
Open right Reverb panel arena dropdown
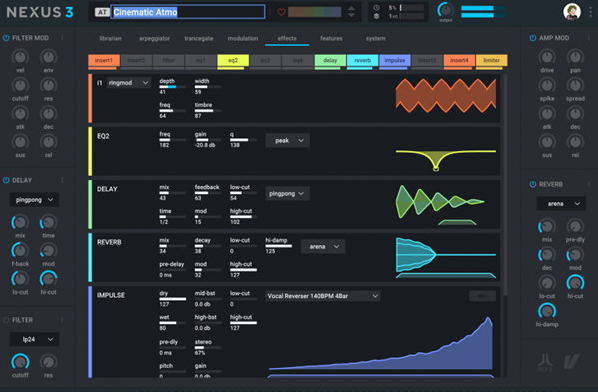pos(561,204)
